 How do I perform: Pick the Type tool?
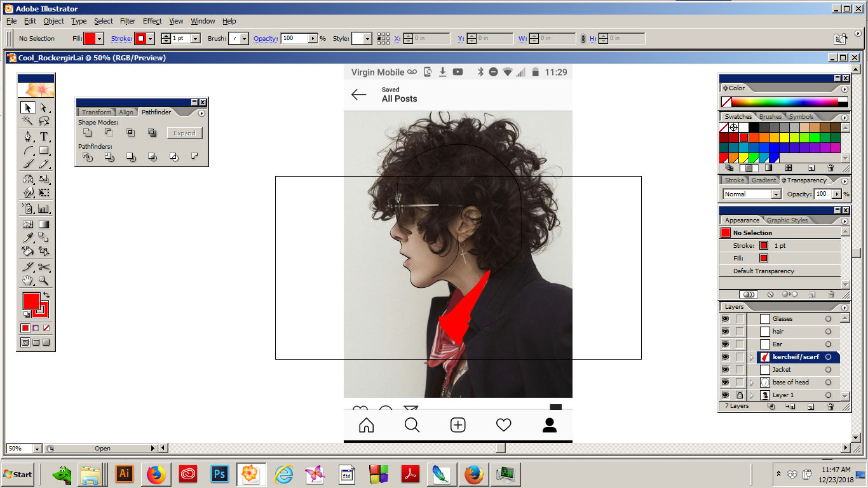[44, 137]
